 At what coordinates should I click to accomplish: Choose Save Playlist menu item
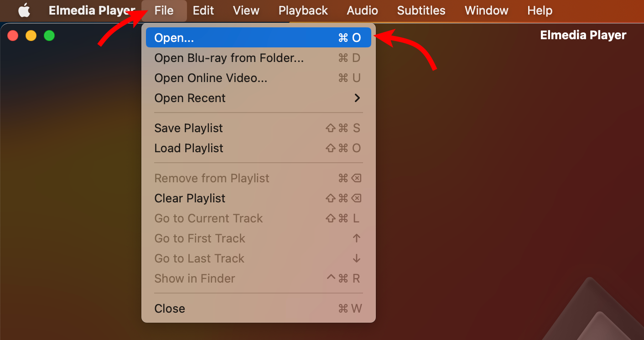click(258, 128)
